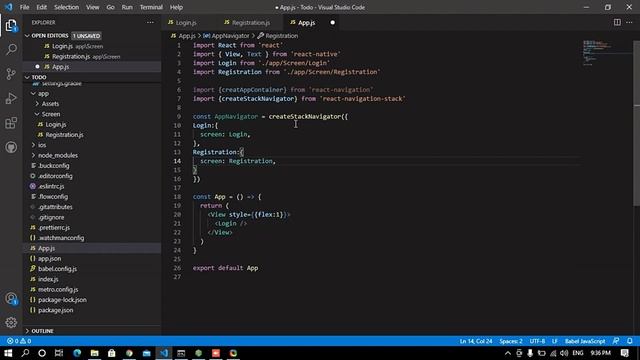The height and width of the screenshot is (360, 640).
Task: Open Windows taskbar search
Action: (25, 353)
